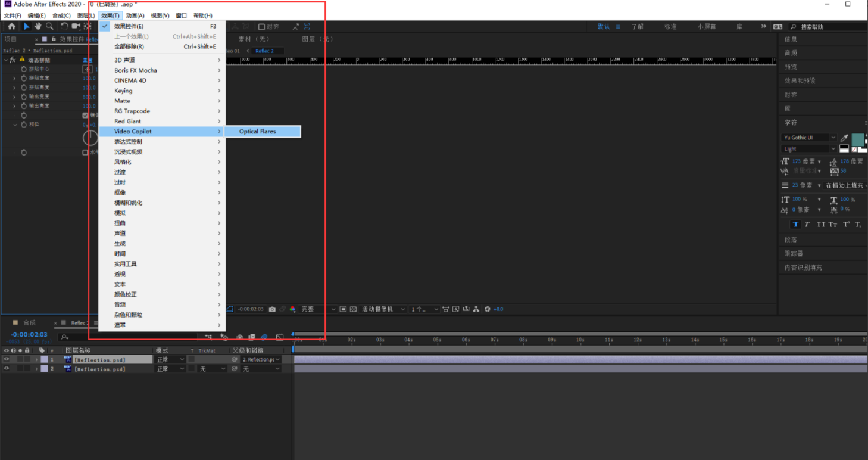Click the pixel aspect ratio correction icon
This screenshot has width=868, height=460.
pos(445,309)
